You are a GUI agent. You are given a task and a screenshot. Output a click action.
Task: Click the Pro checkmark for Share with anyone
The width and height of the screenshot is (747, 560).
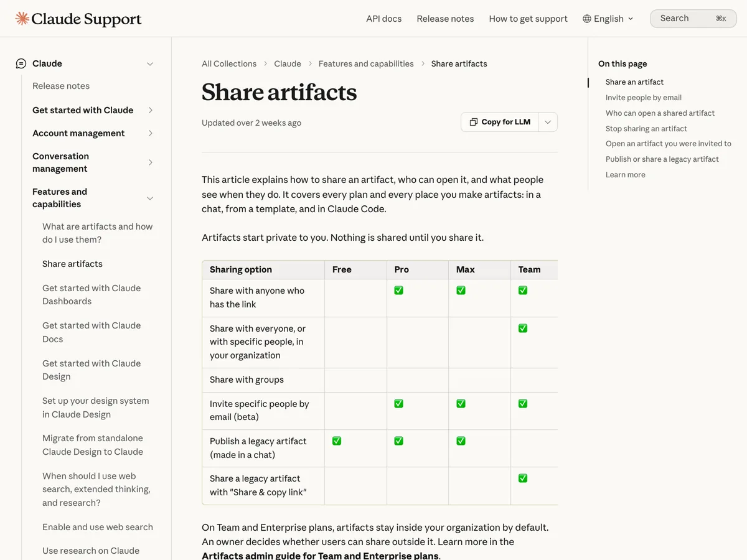[x=399, y=291]
